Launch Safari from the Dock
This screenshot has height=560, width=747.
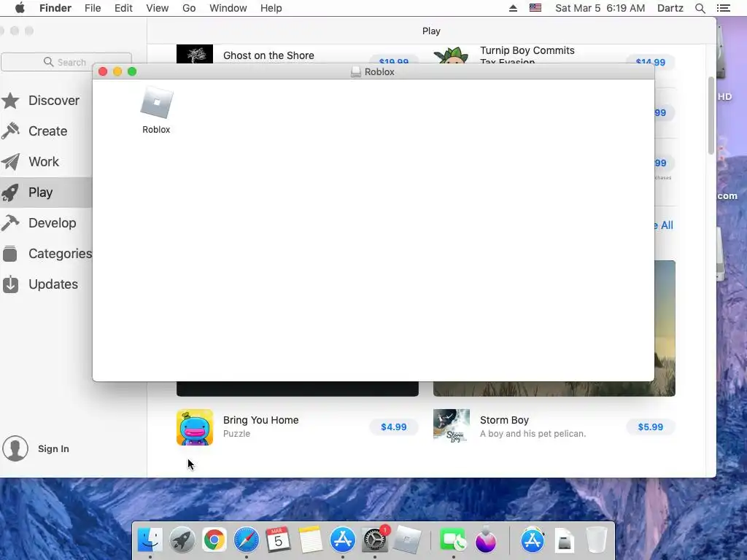pyautogui.click(x=247, y=540)
